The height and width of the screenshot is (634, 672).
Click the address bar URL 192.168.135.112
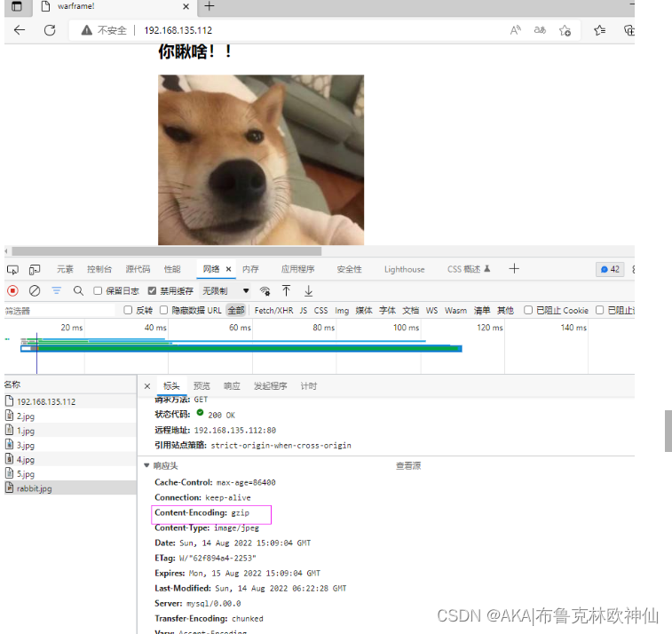click(178, 30)
